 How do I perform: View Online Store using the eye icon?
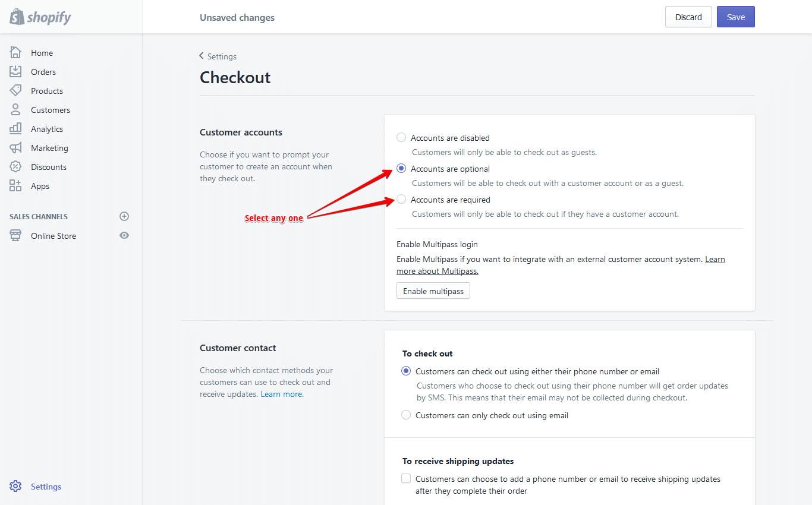coord(124,235)
